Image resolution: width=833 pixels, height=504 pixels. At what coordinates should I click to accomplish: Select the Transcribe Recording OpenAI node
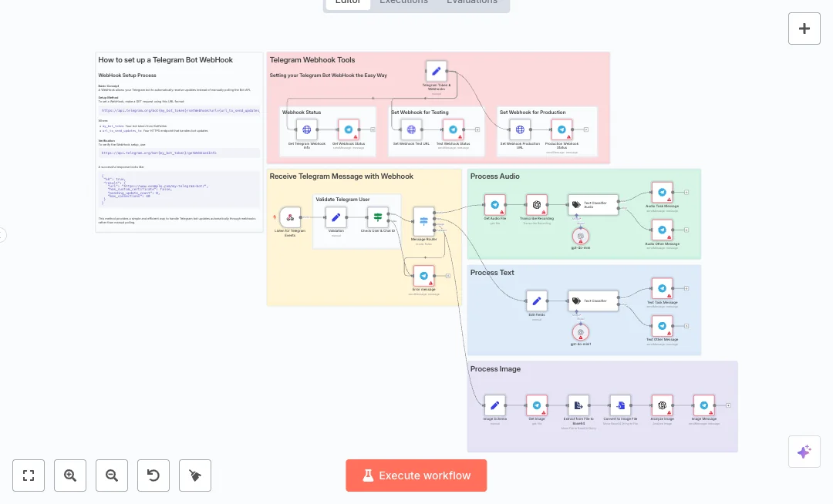point(537,205)
